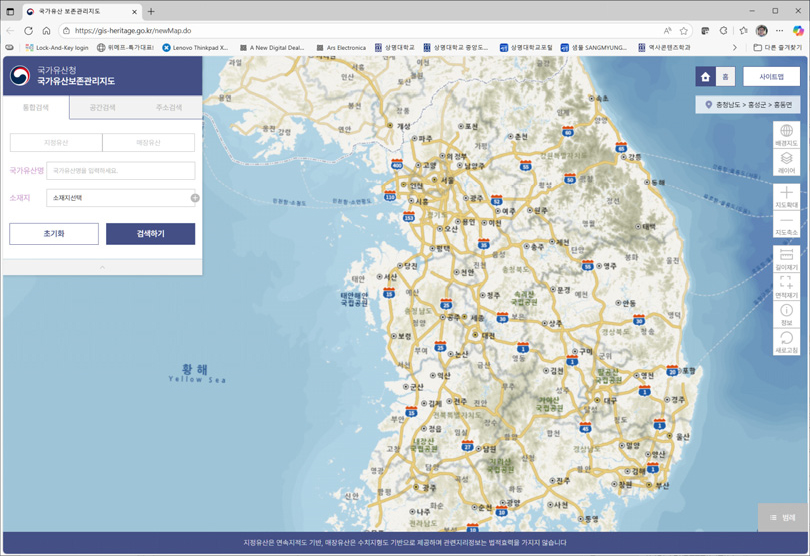Click the browser address bar URL

tap(133, 30)
